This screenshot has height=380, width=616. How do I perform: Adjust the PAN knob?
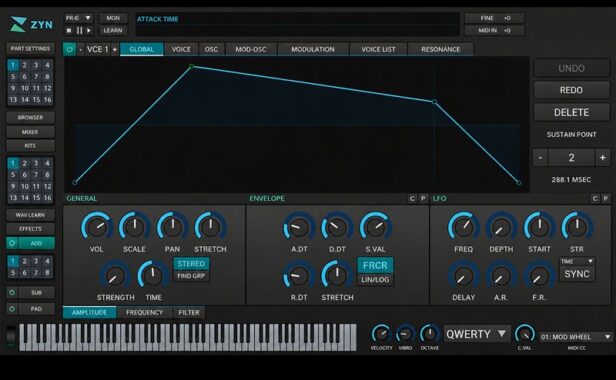(x=172, y=227)
